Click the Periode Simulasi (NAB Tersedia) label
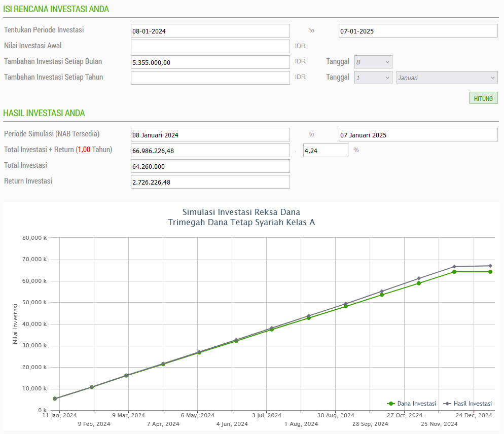This screenshot has width=504, height=434. click(x=52, y=134)
